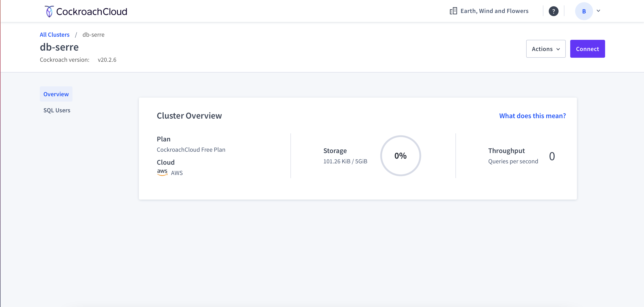
Task: Switch to SQL Users tab
Action: pos(57,110)
